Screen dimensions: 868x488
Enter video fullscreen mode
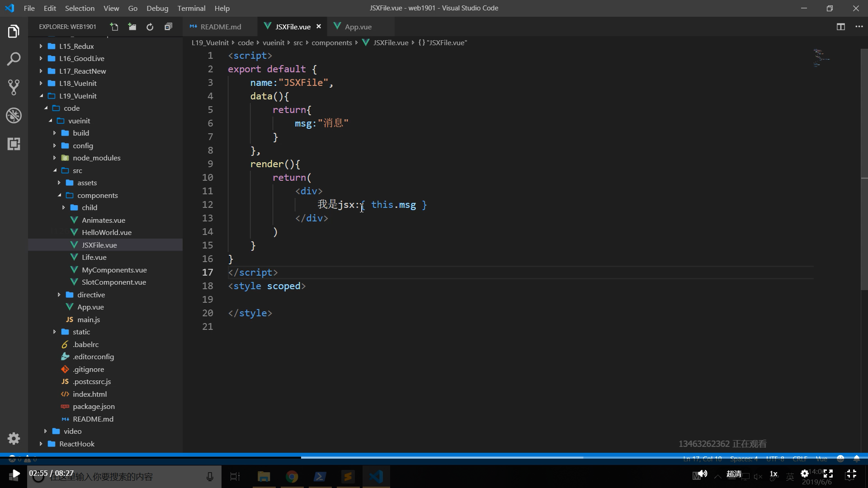pos(828,474)
